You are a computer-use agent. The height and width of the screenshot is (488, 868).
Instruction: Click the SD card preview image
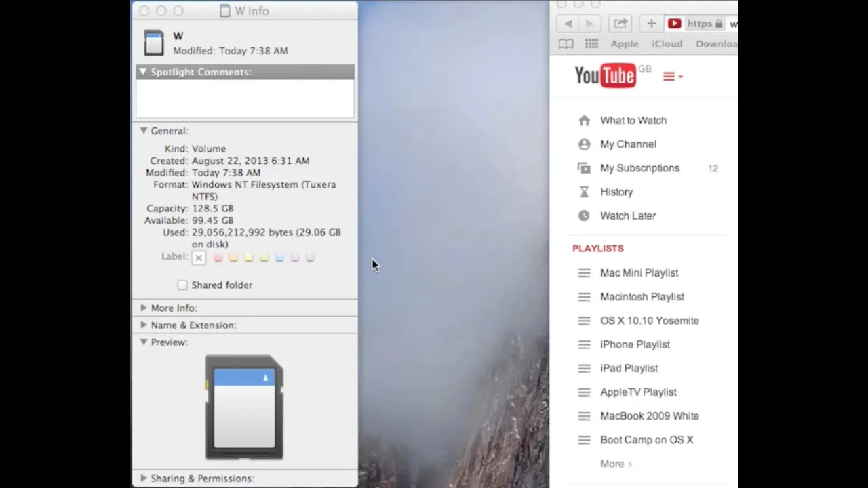pyautogui.click(x=244, y=407)
